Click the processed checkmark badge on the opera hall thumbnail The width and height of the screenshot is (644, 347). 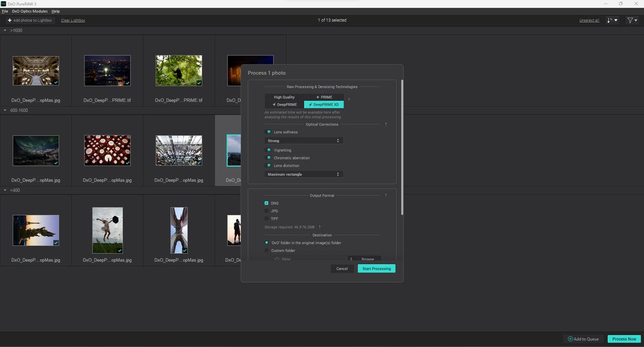point(56,82)
